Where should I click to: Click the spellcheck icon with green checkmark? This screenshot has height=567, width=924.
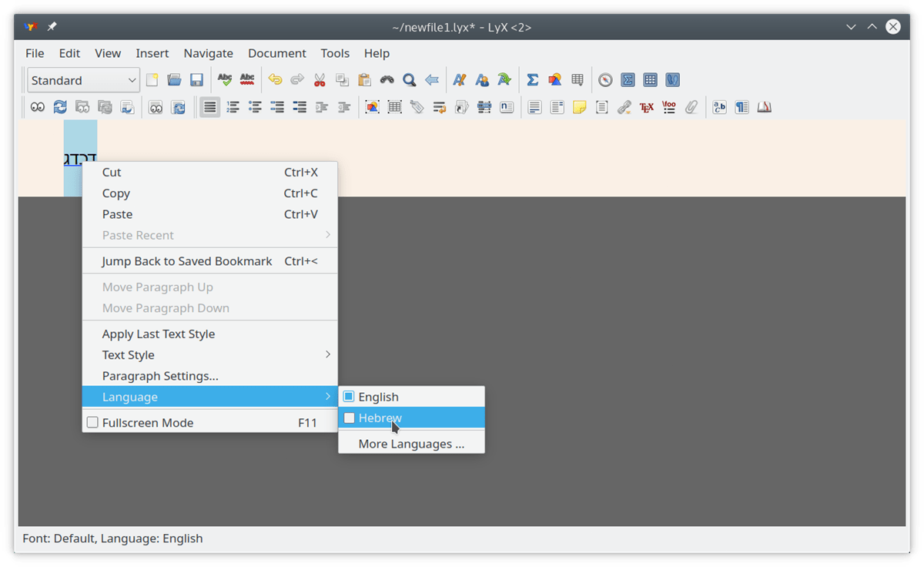(x=225, y=79)
